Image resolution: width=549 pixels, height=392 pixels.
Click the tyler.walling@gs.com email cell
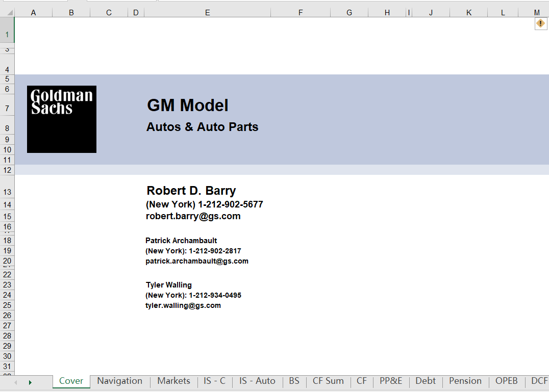point(183,305)
